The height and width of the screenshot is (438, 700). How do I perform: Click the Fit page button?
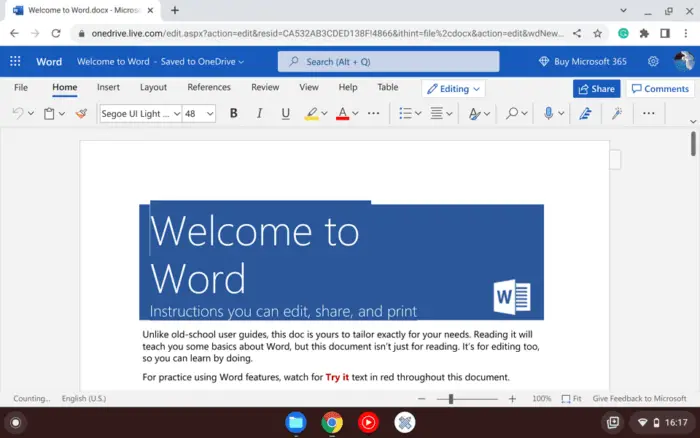coord(571,399)
